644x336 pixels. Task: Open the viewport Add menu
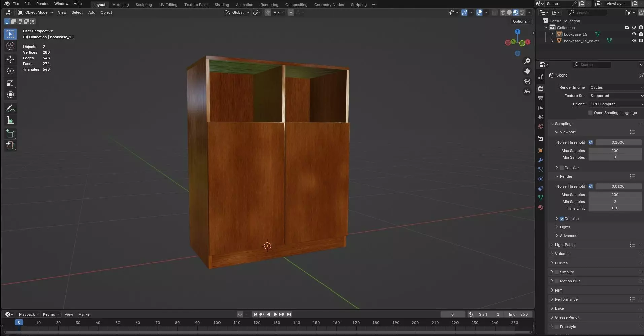92,12
